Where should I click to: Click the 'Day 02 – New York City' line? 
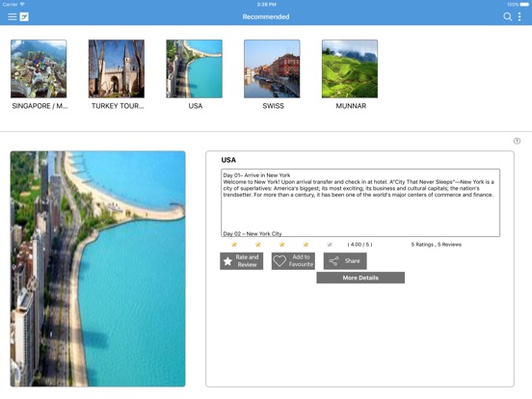[x=253, y=233]
